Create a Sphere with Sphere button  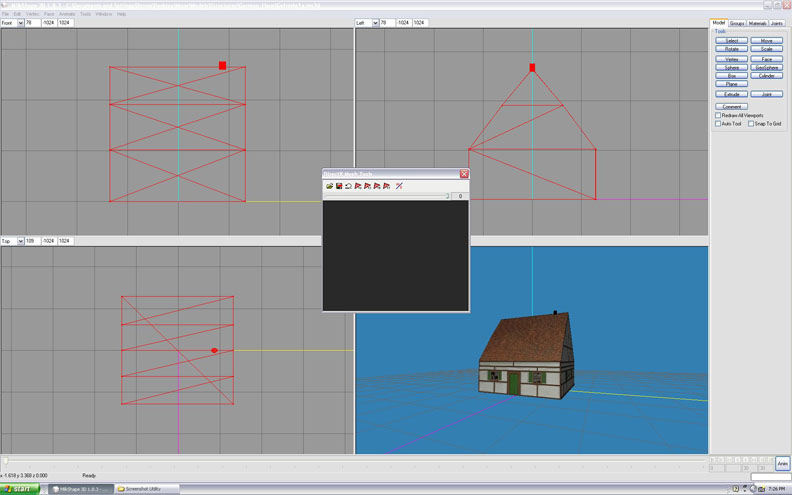click(731, 67)
